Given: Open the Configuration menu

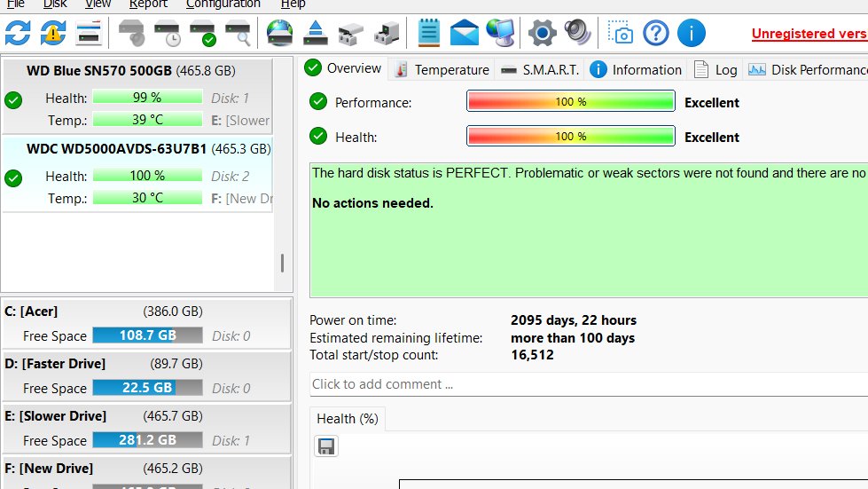Looking at the screenshot, I should [223, 4].
